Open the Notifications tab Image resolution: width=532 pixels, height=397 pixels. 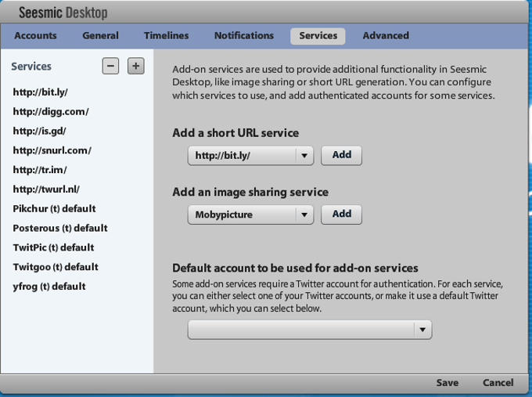coord(244,36)
